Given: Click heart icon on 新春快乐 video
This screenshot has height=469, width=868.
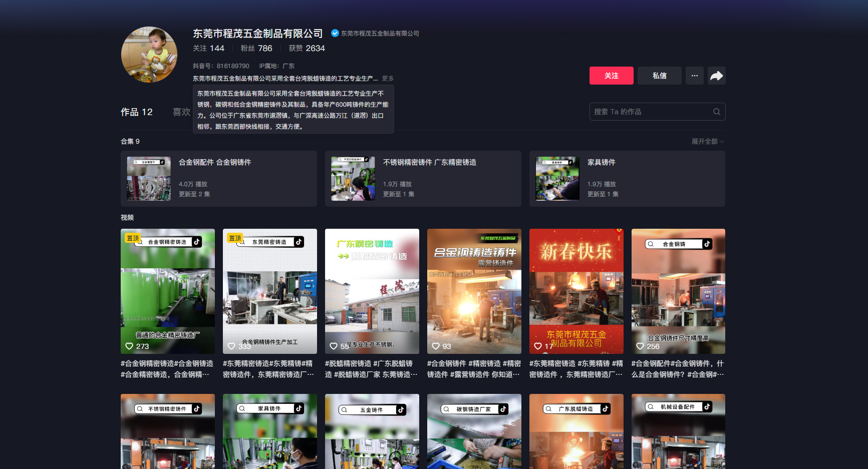Looking at the screenshot, I should pos(538,346).
